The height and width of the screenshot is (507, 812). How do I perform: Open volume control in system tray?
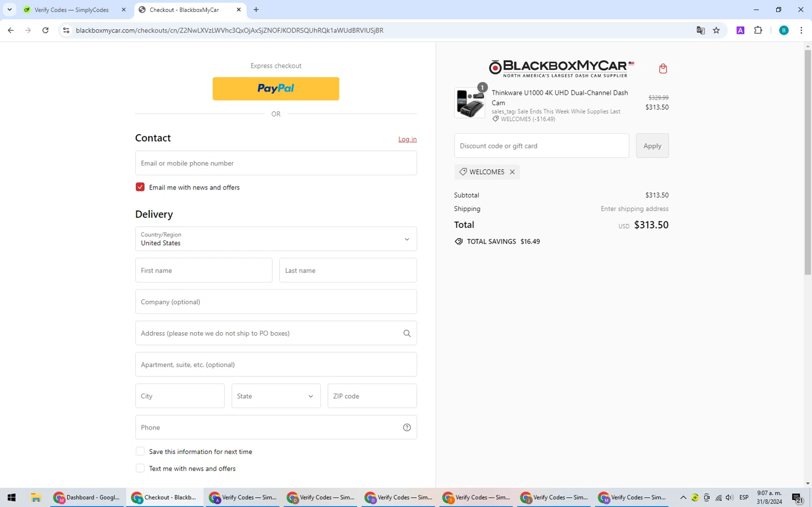click(x=729, y=497)
